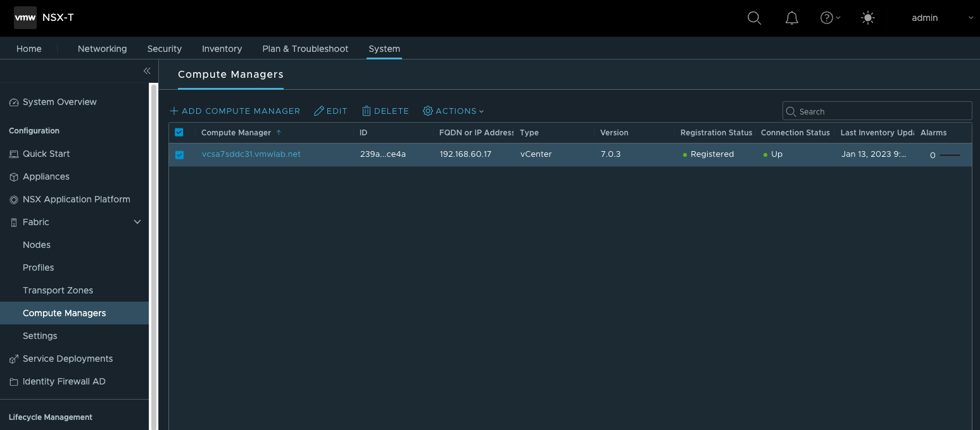Switch to the Networking tab

[x=102, y=49]
